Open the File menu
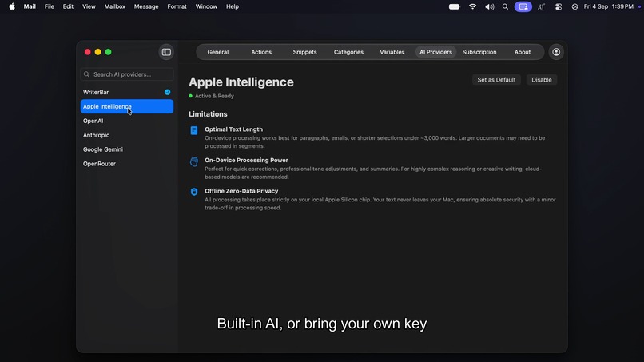This screenshot has width=644, height=362. [x=50, y=6]
